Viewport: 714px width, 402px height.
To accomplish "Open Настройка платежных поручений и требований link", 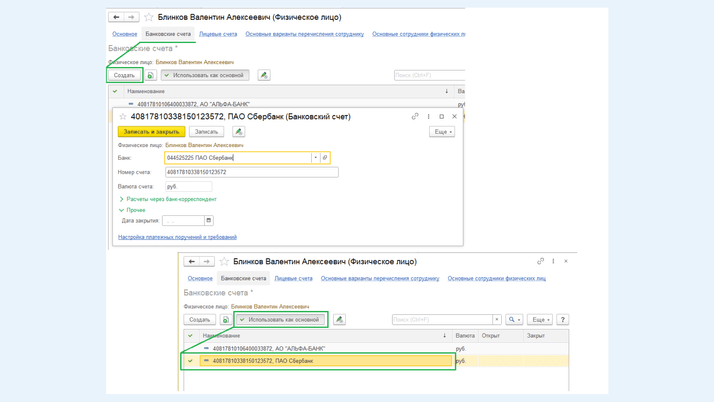I will [x=177, y=237].
